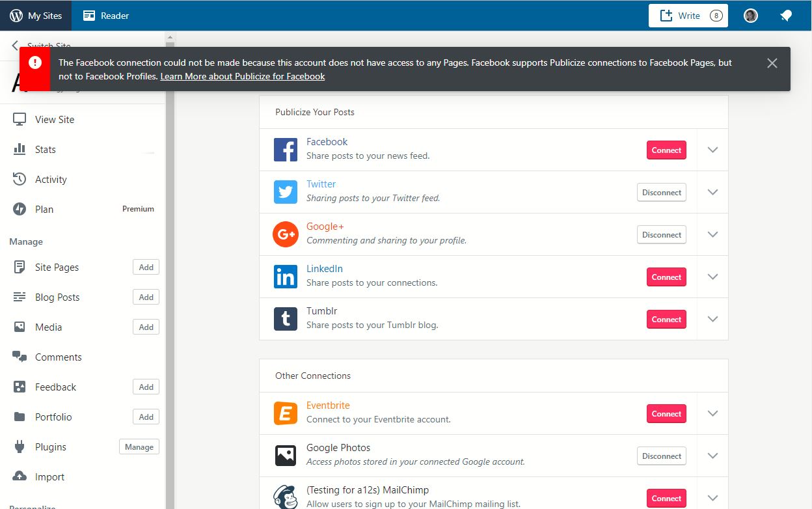The image size is (812, 509).
Task: Expand the Eventbrite connection row chevron
Action: tap(712, 413)
